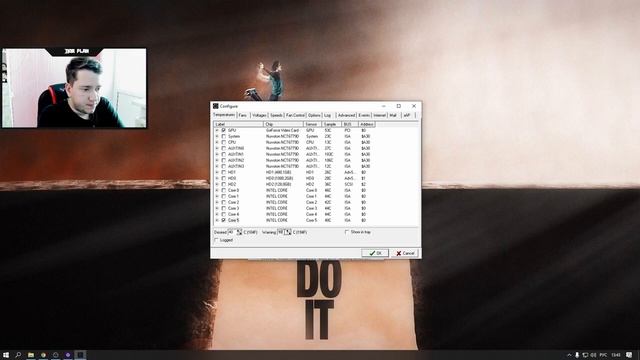Expand the Core 4 row node

[x=217, y=214]
